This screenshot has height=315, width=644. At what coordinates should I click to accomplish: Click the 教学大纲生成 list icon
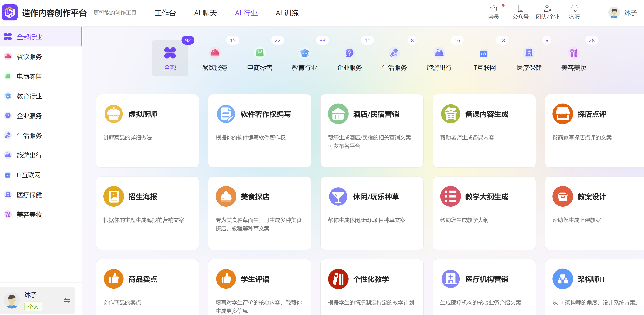451,196
